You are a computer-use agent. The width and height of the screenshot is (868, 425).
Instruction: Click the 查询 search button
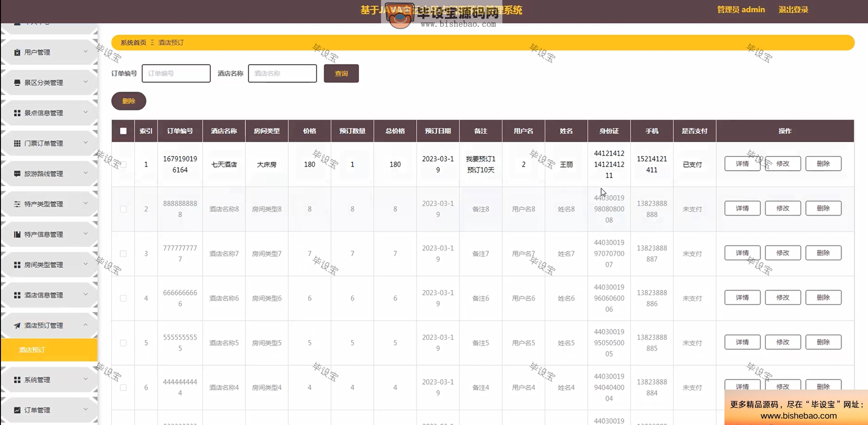pos(341,73)
